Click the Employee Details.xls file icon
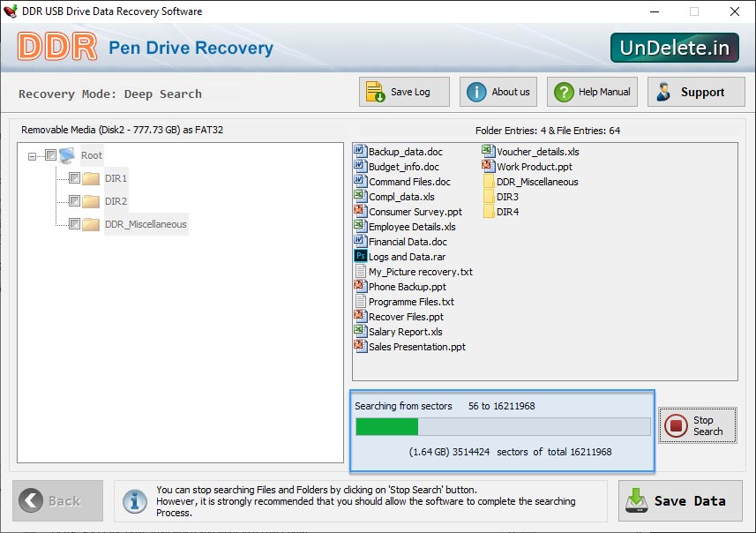The image size is (756, 533). [x=360, y=226]
